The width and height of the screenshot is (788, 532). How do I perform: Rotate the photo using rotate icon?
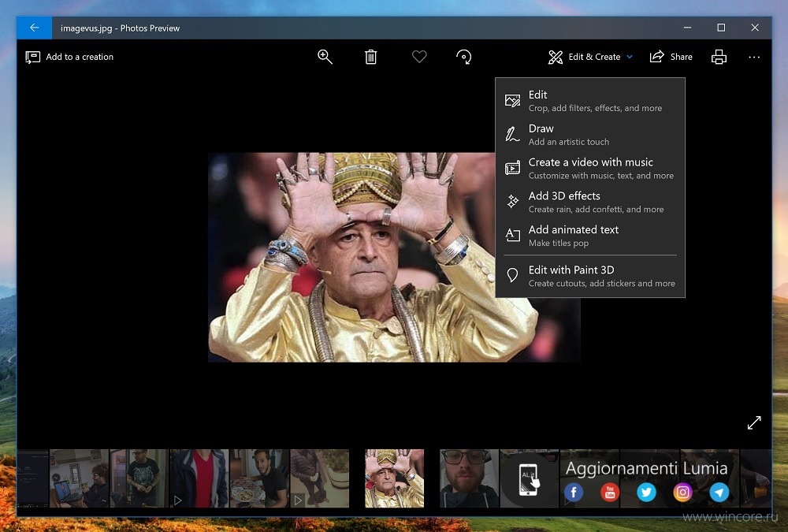pos(464,57)
